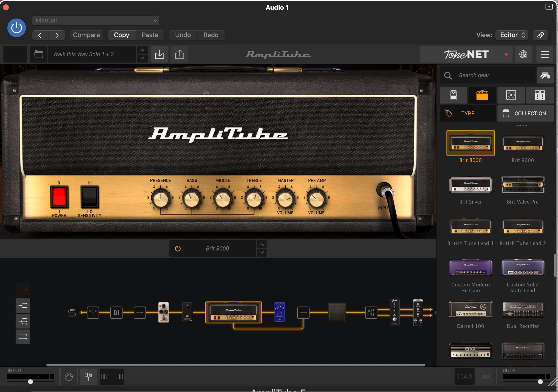Viewport: 558px width, 392px height.
Task: Open the View Editor dropdown
Action: point(512,35)
